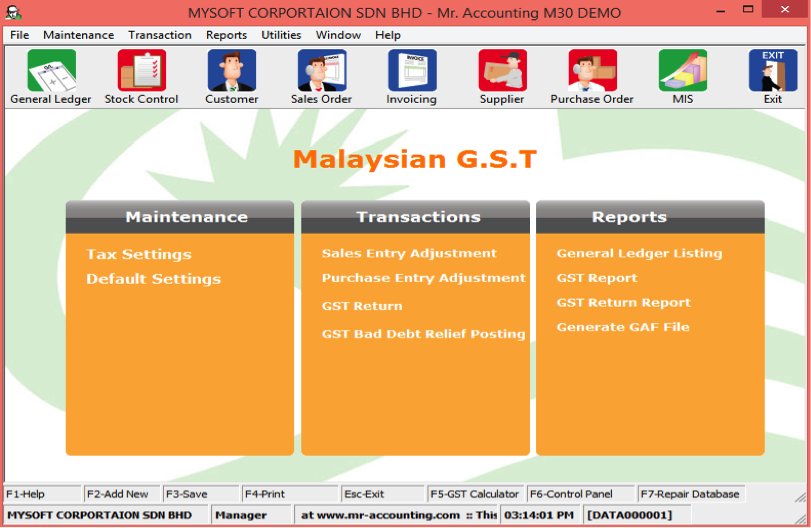
Task: Click the DATA000001 database field
Action: pyautogui.click(x=636, y=515)
